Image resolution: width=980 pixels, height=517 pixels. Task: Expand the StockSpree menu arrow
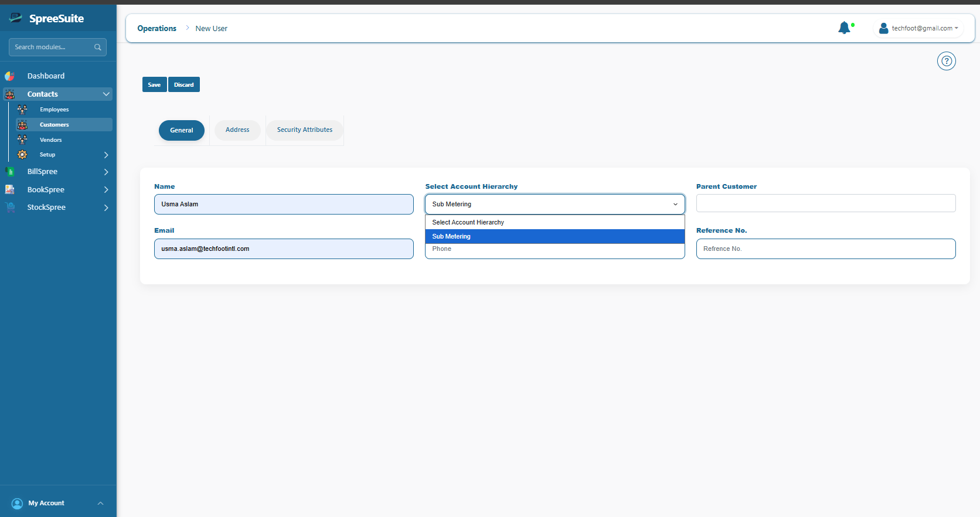106,208
